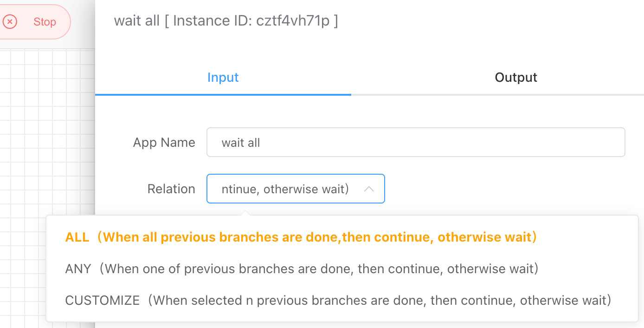
Task: Select the ALL relation option
Action: point(301,237)
